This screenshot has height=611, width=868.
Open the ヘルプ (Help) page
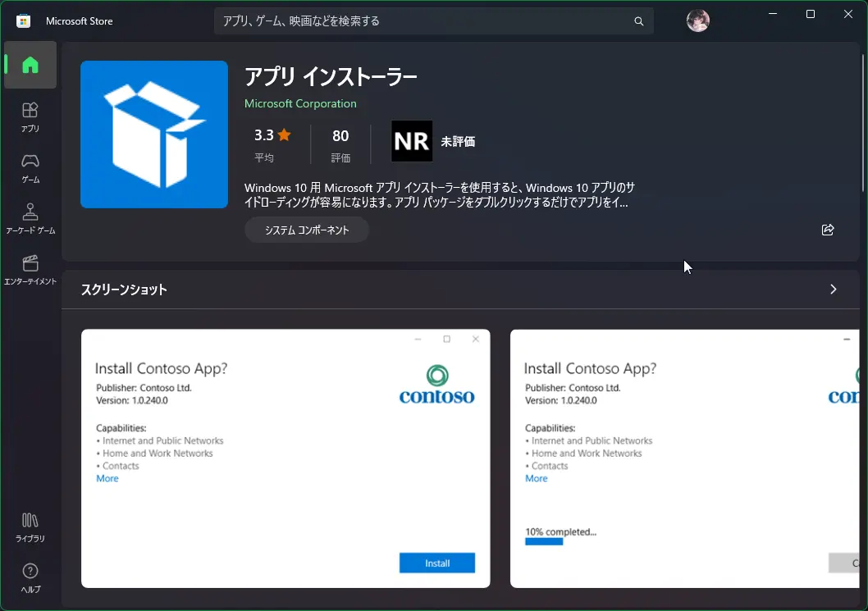pyautogui.click(x=30, y=578)
